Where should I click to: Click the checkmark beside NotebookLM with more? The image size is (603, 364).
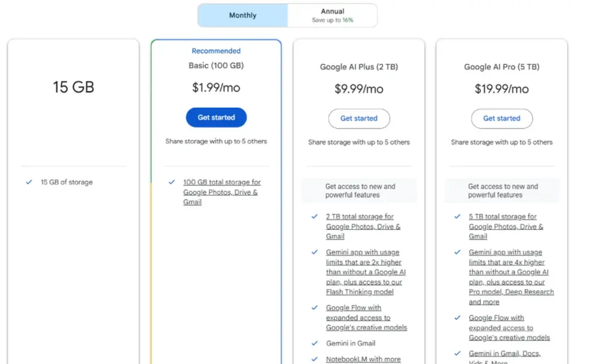click(x=315, y=359)
